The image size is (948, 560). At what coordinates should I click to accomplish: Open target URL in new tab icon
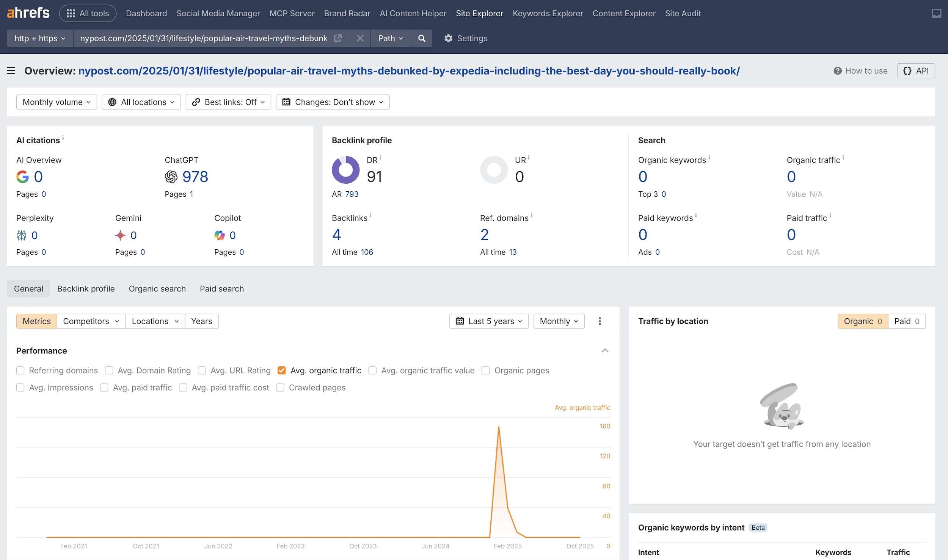click(337, 38)
